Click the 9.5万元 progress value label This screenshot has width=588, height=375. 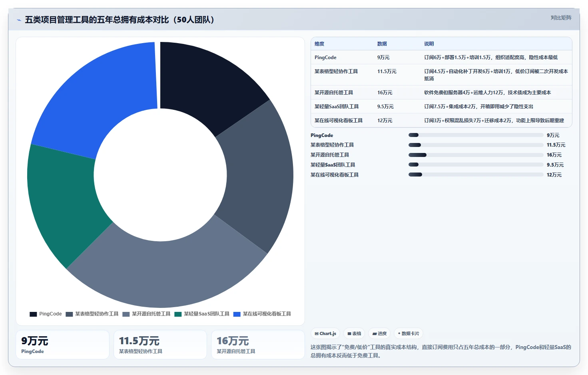tap(555, 165)
